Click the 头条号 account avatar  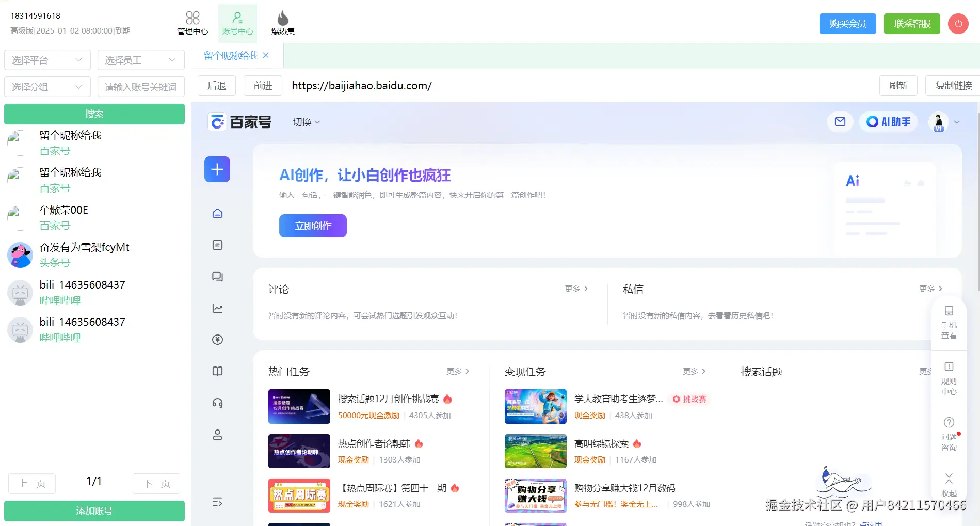coord(20,255)
